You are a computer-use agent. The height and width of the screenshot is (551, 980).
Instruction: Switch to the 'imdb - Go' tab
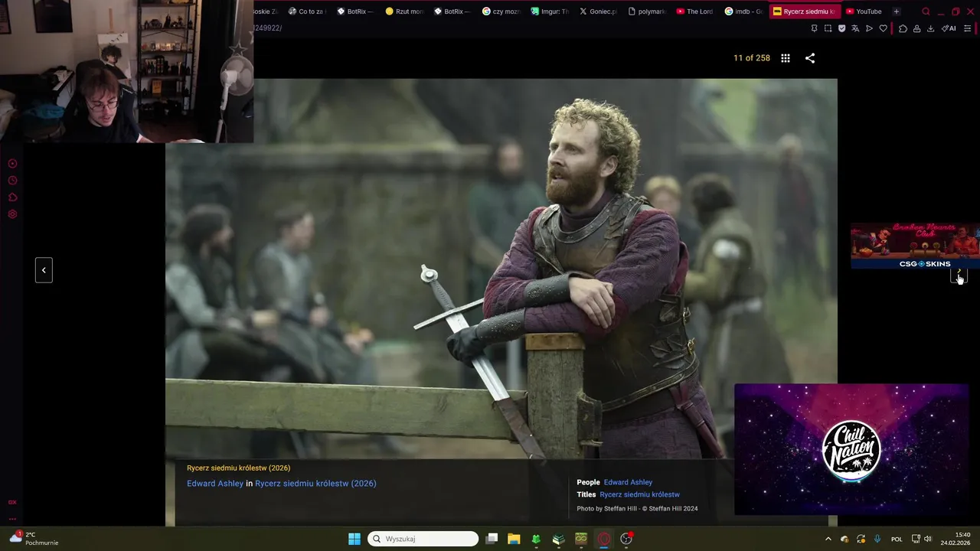pos(743,11)
